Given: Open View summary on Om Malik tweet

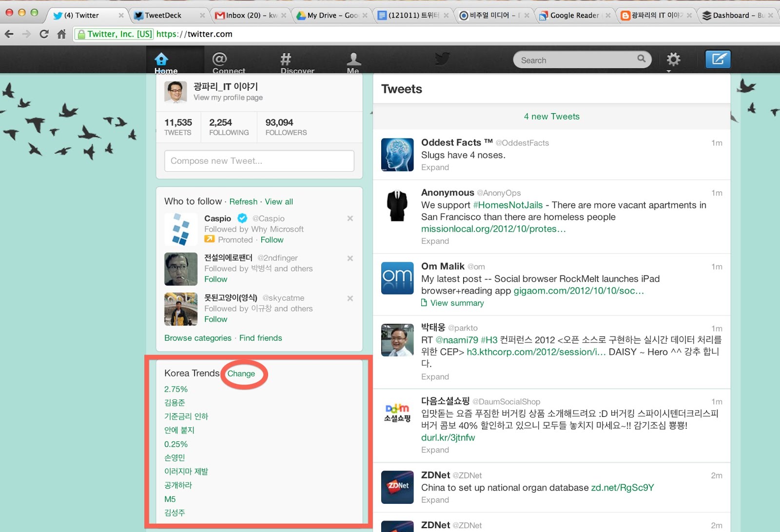Looking at the screenshot, I should [x=457, y=303].
